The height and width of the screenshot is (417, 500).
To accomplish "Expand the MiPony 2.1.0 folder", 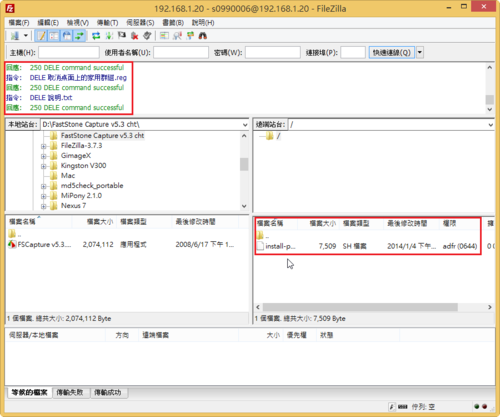I will [43, 196].
